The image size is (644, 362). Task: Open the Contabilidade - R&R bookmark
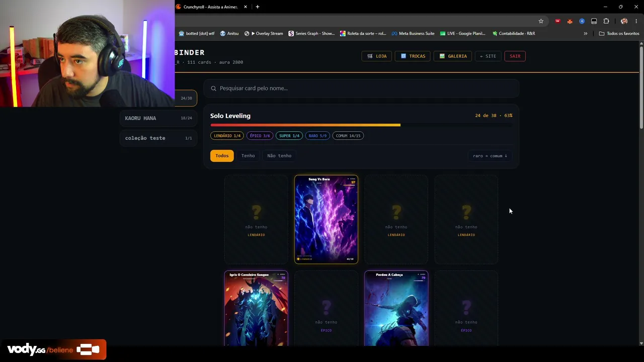(514, 34)
